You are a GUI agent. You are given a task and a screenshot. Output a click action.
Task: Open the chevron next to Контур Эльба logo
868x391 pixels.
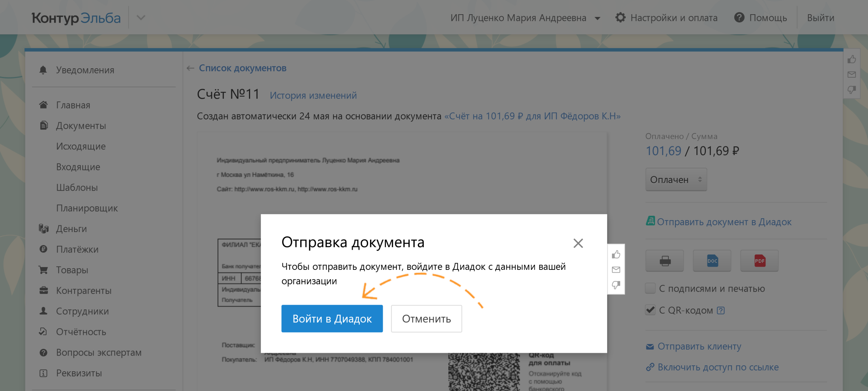[140, 17]
